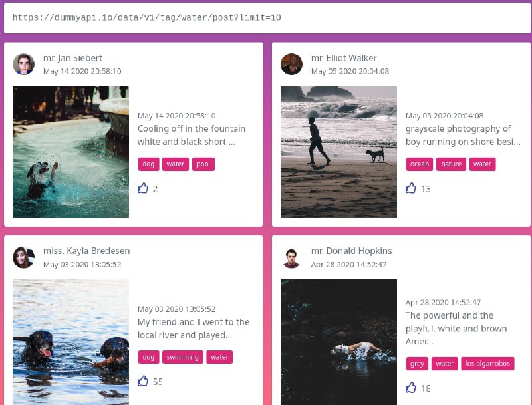Choose the 'los algarrobos' tag
This screenshot has height=405, width=532.
pyautogui.click(x=487, y=364)
